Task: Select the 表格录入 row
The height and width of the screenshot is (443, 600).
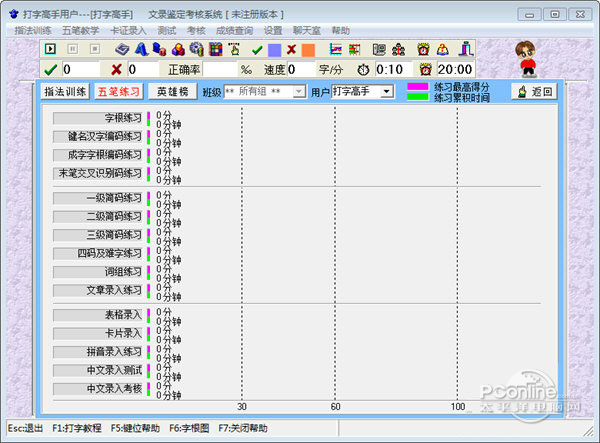Action: 98,315
